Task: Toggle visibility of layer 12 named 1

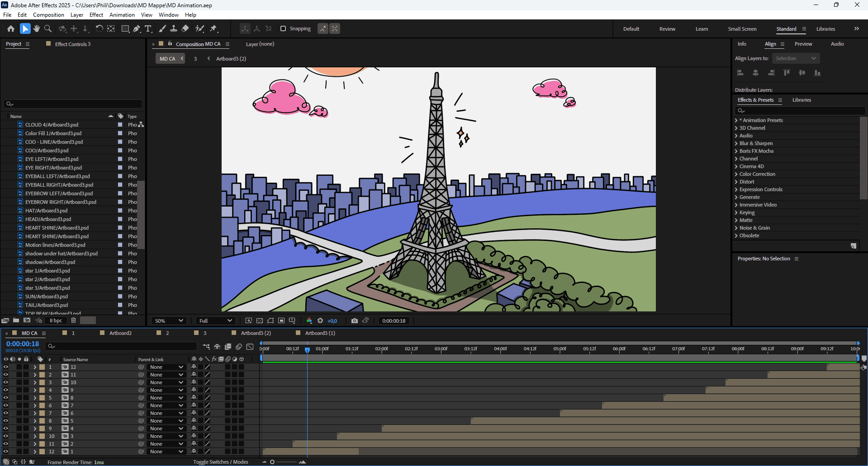Action: (6, 452)
